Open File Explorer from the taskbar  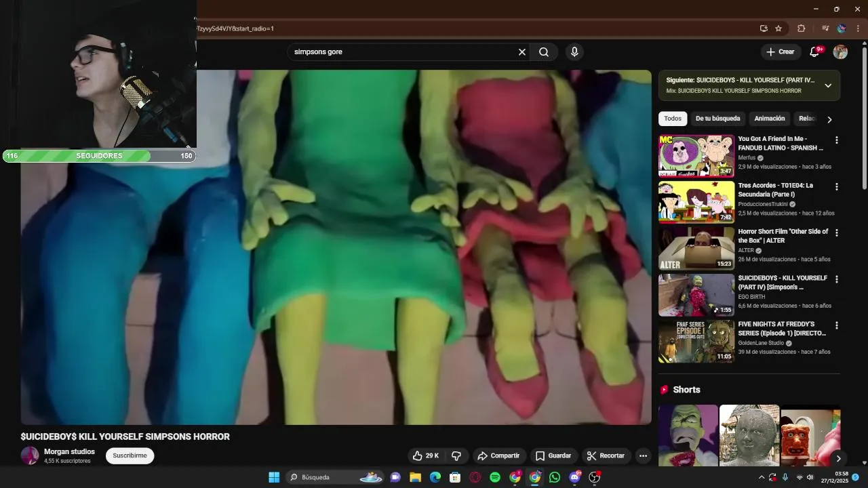(x=415, y=477)
